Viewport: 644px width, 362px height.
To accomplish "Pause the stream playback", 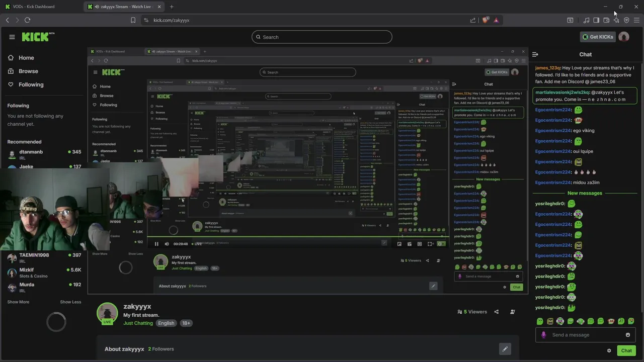I will pos(156,244).
